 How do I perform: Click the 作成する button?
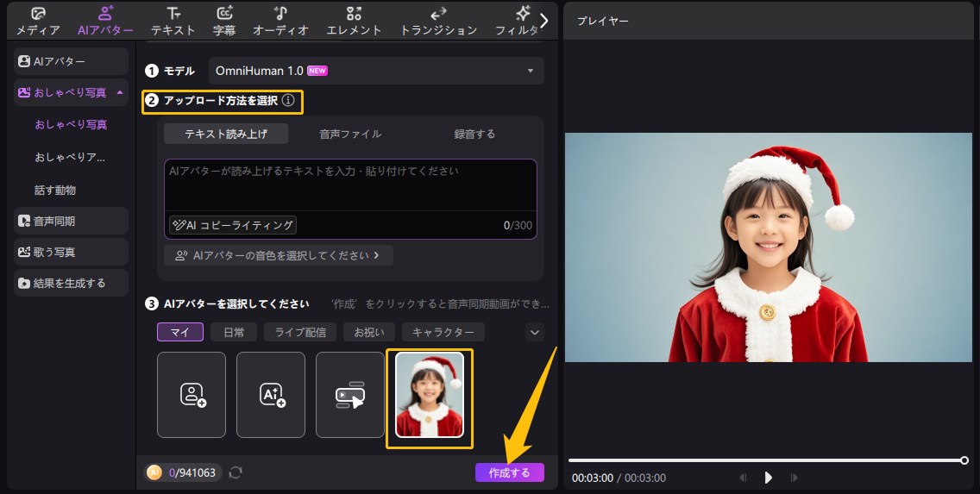[x=509, y=472]
